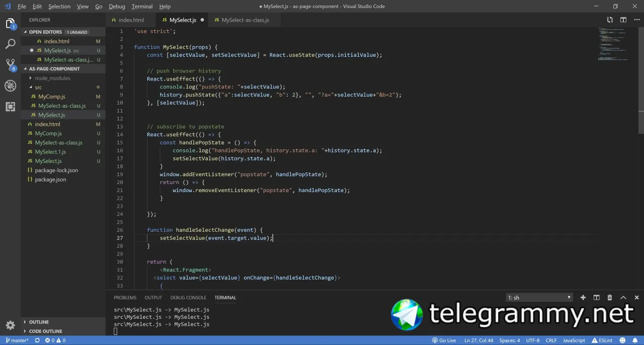This screenshot has height=345, width=644.
Task: Click the master branch indicator in status bar
Action: point(17,340)
